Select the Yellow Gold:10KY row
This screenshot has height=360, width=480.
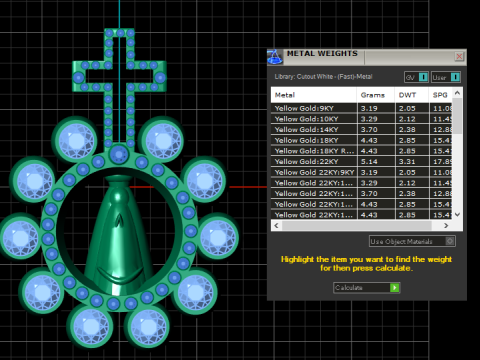point(362,119)
